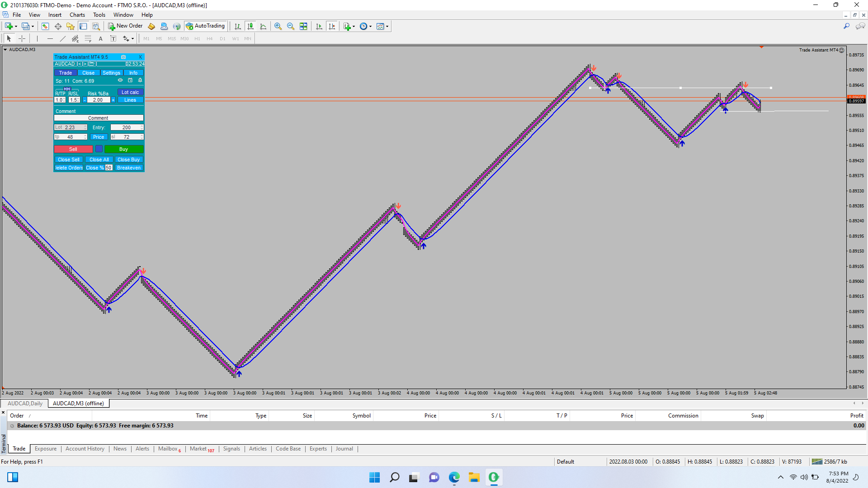The image size is (868, 488).
Task: Click the alert bell icon in panel
Action: point(140,80)
